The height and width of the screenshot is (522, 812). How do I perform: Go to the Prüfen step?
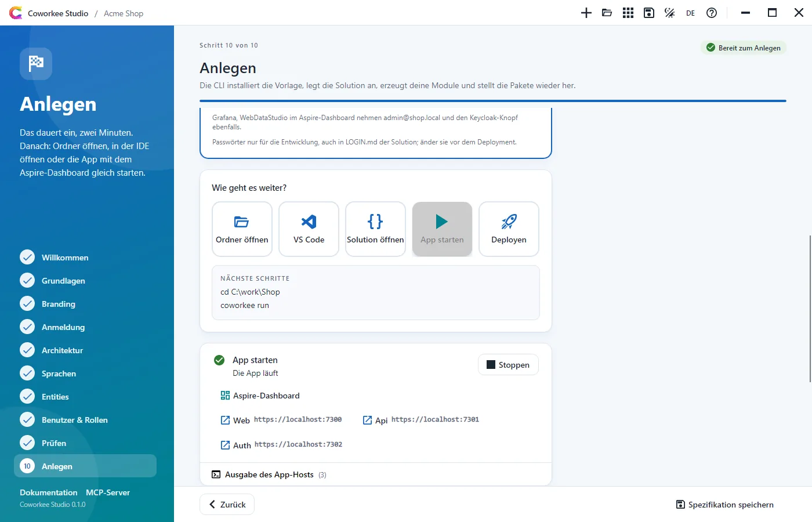pyautogui.click(x=85, y=443)
